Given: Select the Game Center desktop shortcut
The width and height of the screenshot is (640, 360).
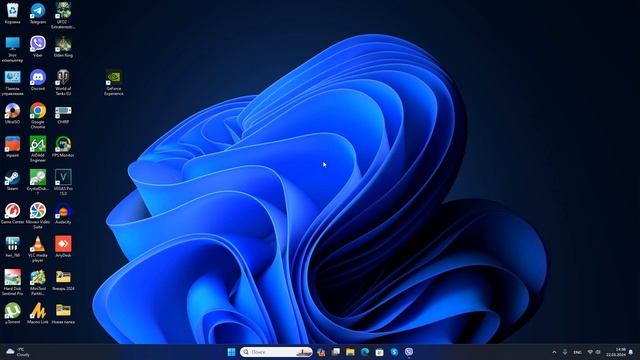Looking at the screenshot, I should pyautogui.click(x=12, y=214).
